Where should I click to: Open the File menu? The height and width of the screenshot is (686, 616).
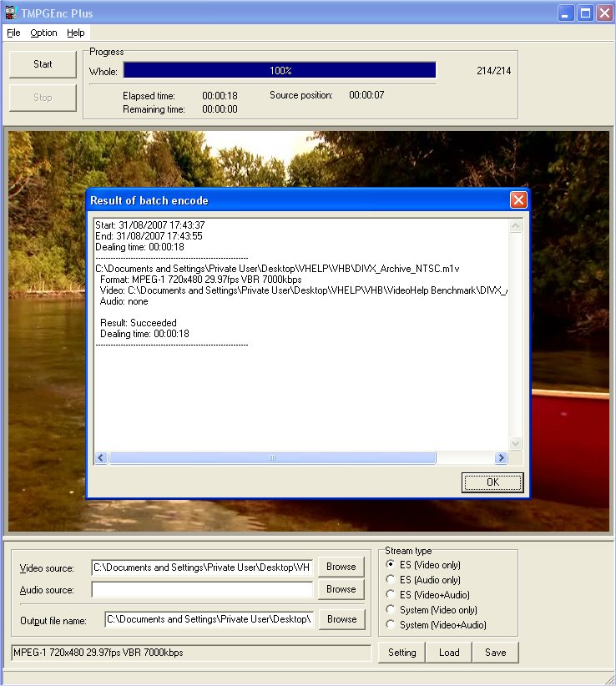[13, 33]
